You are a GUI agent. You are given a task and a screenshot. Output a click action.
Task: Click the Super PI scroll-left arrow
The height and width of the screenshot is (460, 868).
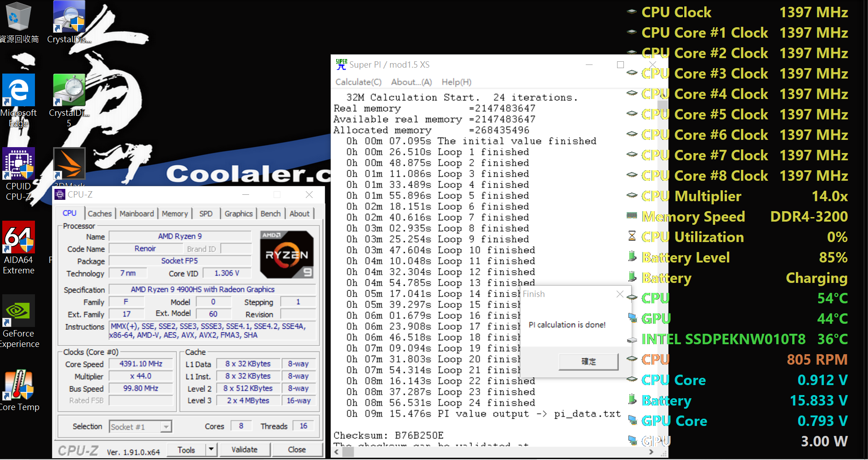click(336, 452)
